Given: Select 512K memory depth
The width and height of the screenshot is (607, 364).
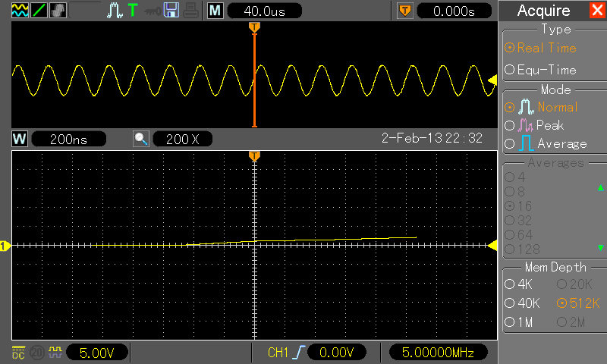Looking at the screenshot, I should [578, 303].
